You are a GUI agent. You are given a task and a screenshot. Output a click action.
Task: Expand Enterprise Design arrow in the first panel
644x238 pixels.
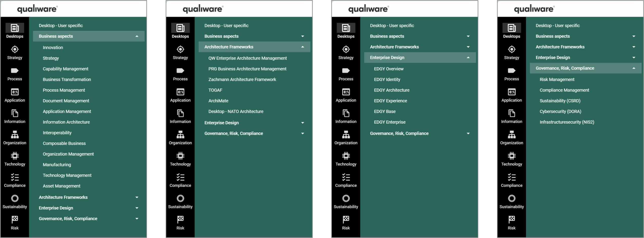137,208
